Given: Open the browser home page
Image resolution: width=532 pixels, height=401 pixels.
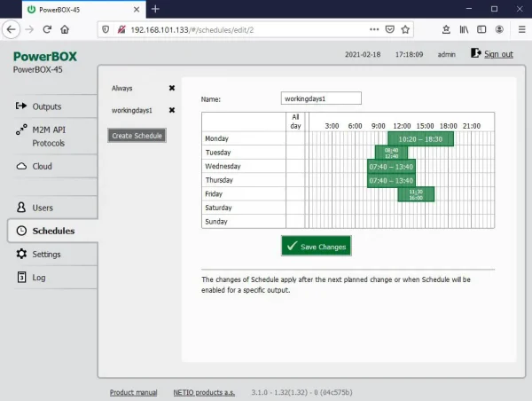Looking at the screenshot, I should point(65,29).
